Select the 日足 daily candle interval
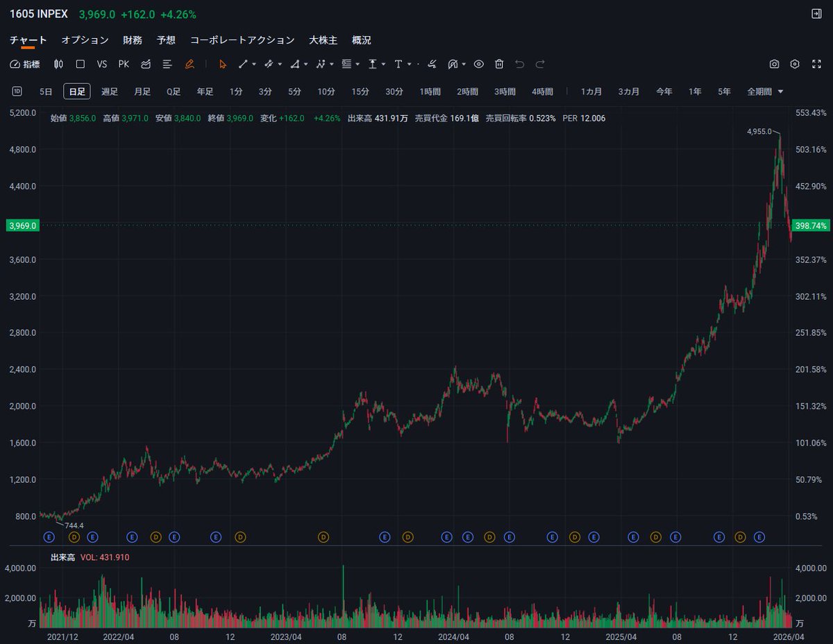This screenshot has width=833, height=644. point(77,92)
